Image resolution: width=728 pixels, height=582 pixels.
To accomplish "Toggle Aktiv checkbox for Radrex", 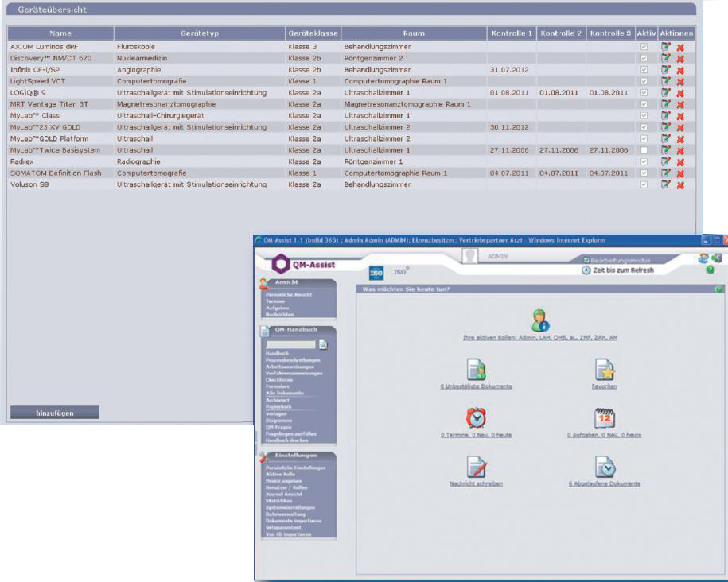I will 644,161.
